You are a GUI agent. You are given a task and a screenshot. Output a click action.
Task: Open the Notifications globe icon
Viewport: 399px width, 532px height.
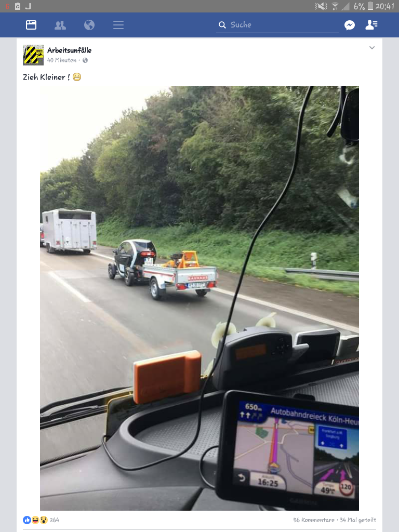coord(89,25)
